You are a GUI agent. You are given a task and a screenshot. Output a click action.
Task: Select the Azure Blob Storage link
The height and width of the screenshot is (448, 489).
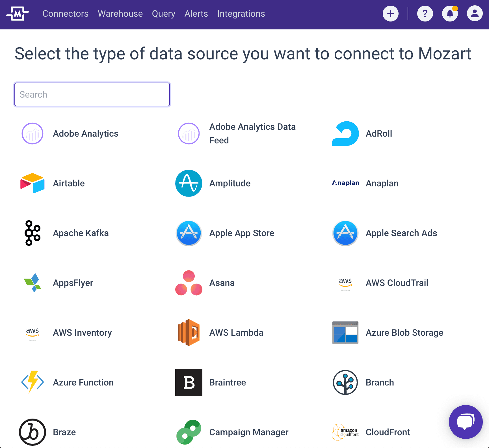404,333
